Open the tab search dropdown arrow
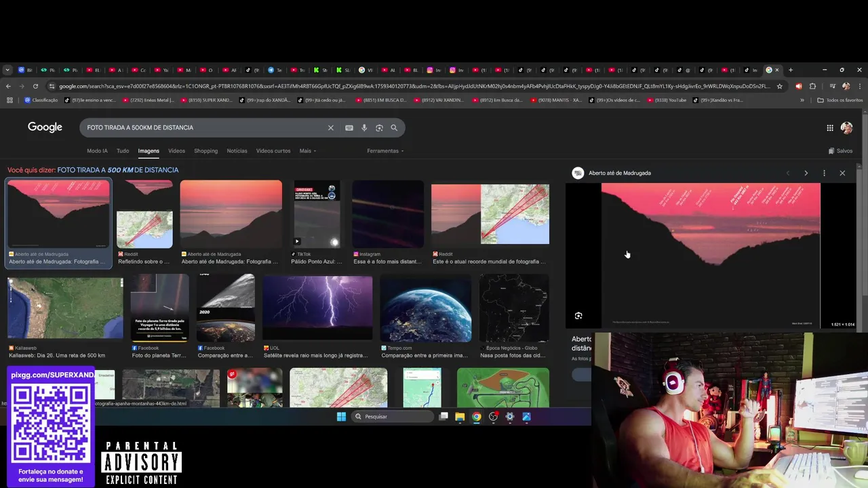The width and height of the screenshot is (868, 488). [7, 70]
